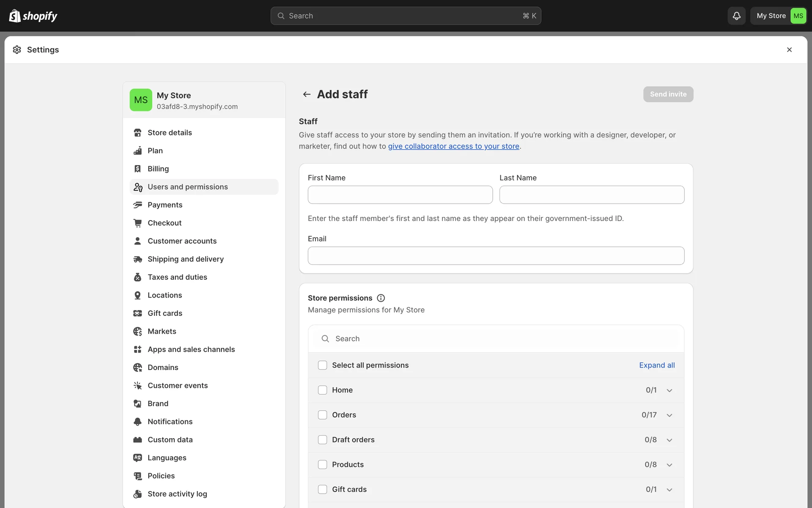Screen dimensions: 812x508
Task: Click the Store details shop icon
Action: (137, 133)
